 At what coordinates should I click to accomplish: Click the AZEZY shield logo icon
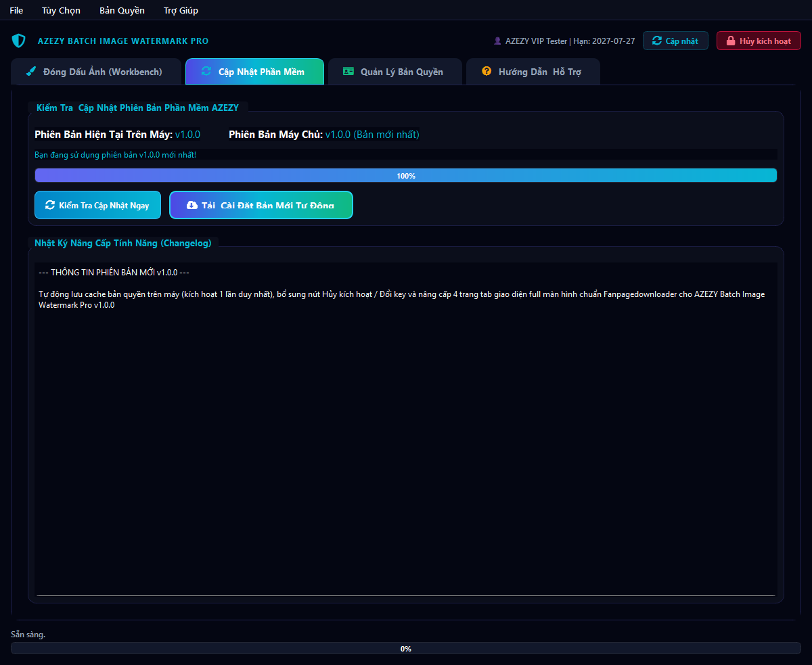[19, 41]
